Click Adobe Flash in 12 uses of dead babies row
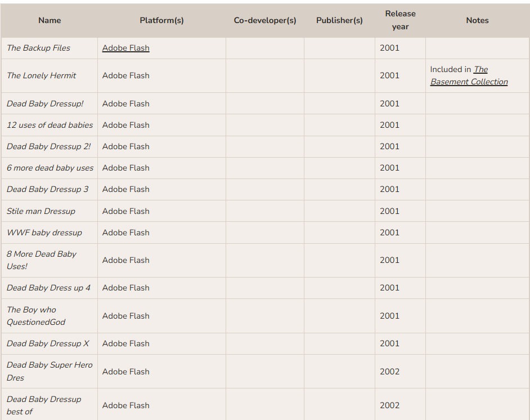This screenshot has height=420, width=530. pyautogui.click(x=125, y=125)
